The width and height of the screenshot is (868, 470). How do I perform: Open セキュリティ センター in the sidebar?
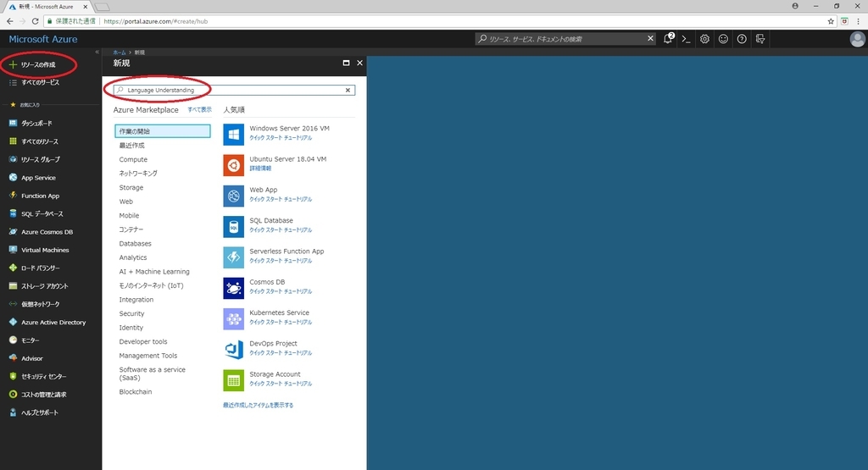(x=44, y=377)
